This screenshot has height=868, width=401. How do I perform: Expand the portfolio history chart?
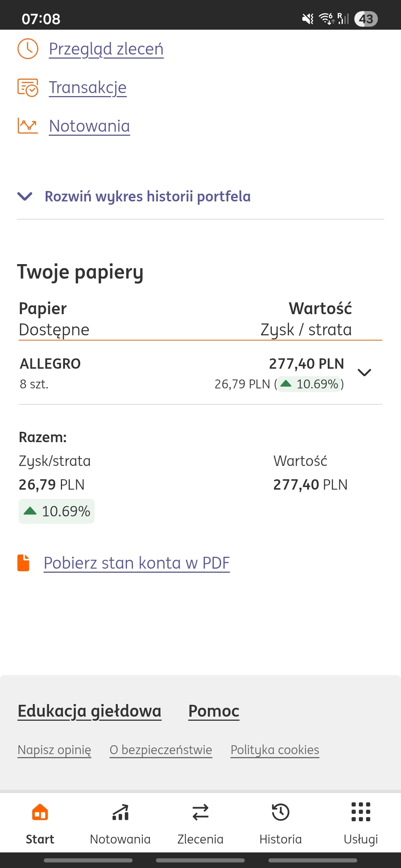(x=25, y=196)
